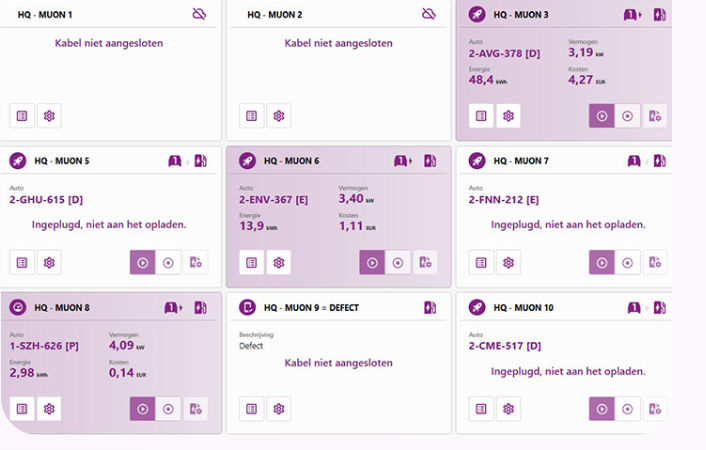Click charging station icon on HQ - MUON 7
Screen dimensions: 706x450
coord(658,160)
